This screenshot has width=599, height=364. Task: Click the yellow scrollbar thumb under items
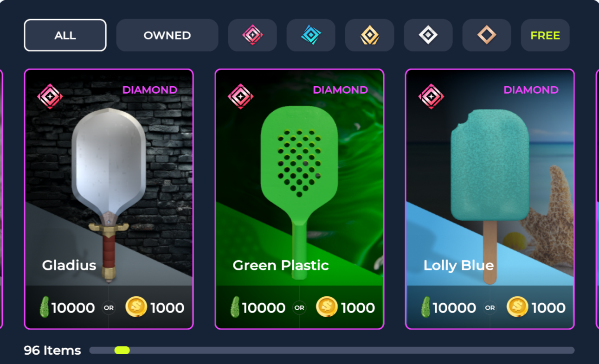coord(122,350)
